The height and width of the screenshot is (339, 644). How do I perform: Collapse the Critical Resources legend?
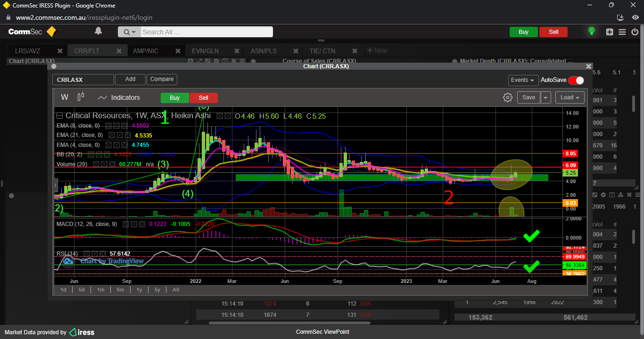tap(60, 116)
